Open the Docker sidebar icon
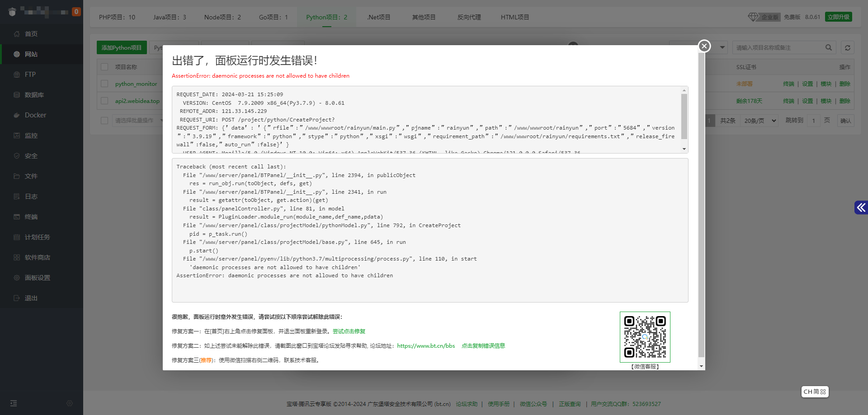The height and width of the screenshot is (415, 868). point(17,115)
